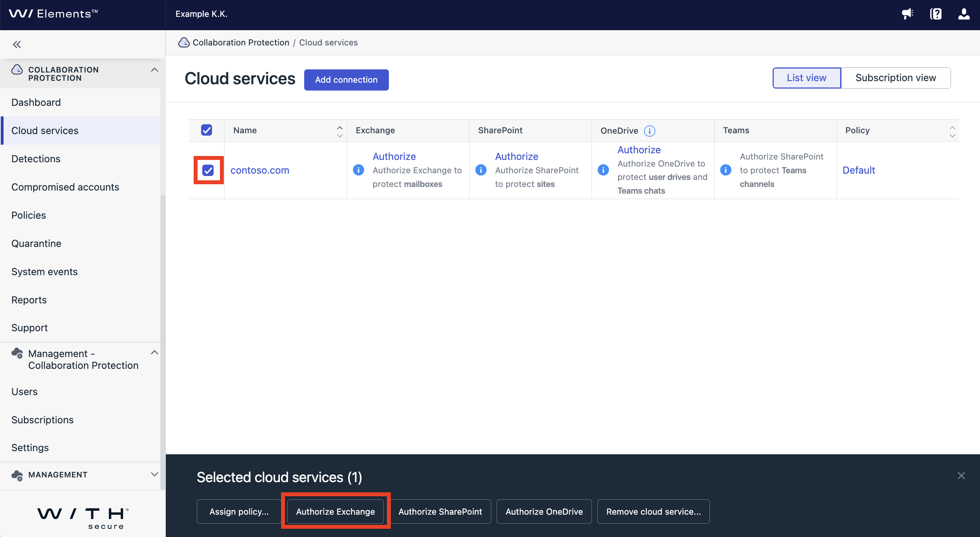Click the SharePoint cell info icon
The height and width of the screenshot is (537, 980).
point(481,170)
